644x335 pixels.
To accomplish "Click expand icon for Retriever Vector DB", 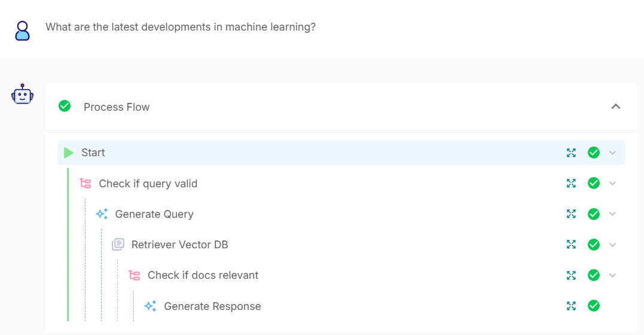I will pos(571,244).
